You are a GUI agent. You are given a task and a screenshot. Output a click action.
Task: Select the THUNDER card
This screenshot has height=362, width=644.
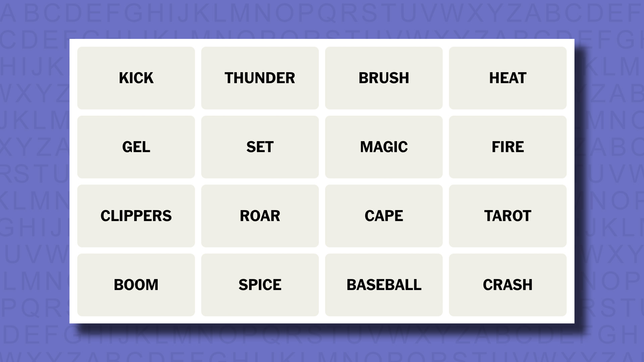260,78
